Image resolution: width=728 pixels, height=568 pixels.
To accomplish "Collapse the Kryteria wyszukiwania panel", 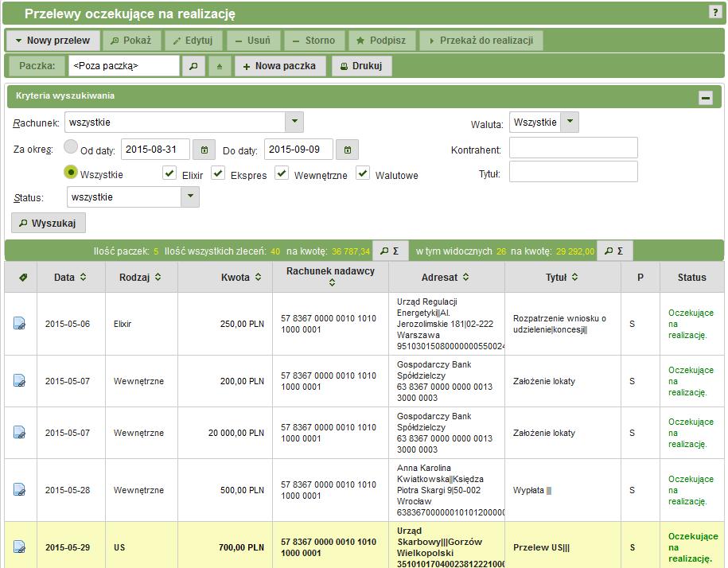I will pos(706,97).
